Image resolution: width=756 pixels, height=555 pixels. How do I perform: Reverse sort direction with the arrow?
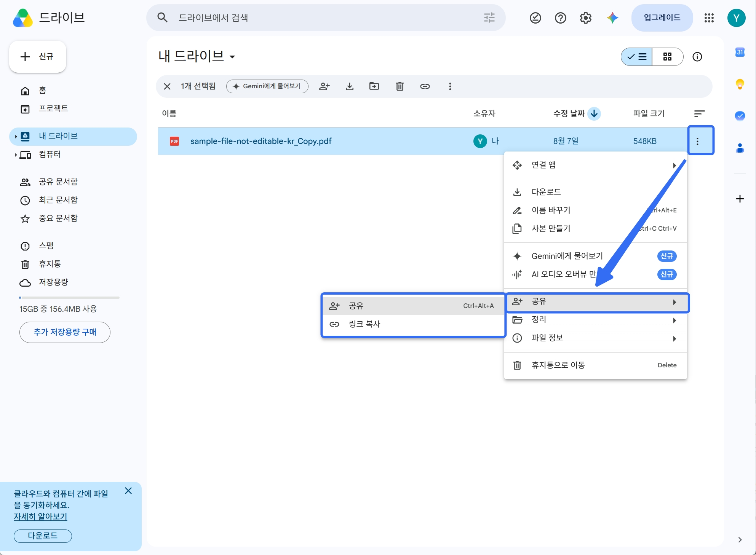(594, 113)
